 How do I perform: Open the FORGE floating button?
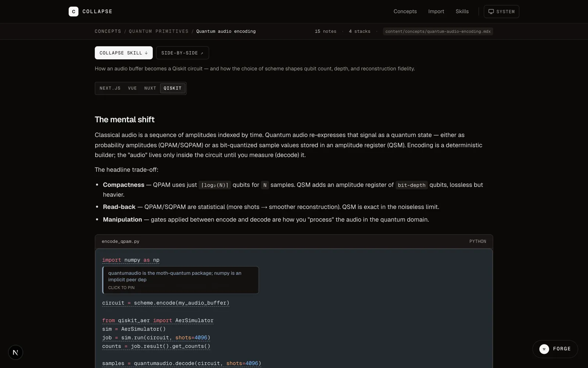point(555,349)
